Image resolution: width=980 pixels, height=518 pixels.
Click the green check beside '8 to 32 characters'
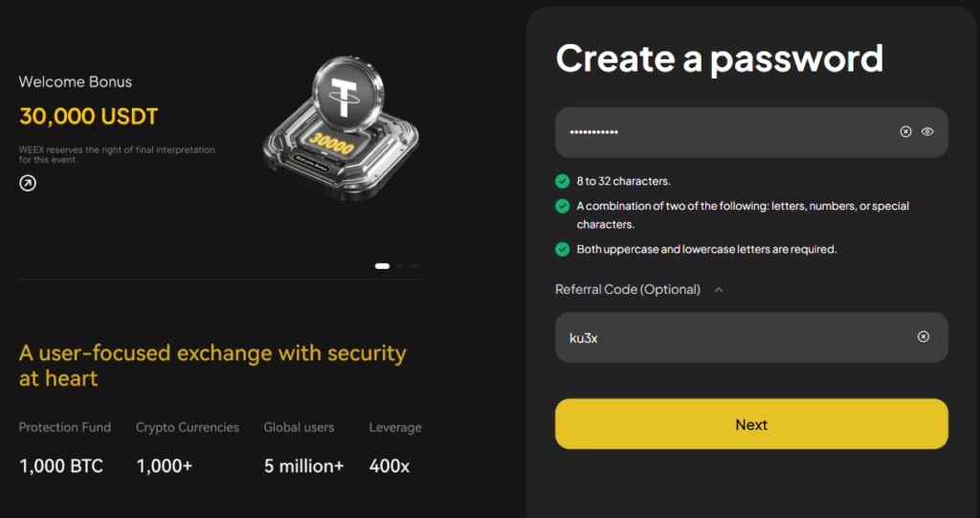563,181
